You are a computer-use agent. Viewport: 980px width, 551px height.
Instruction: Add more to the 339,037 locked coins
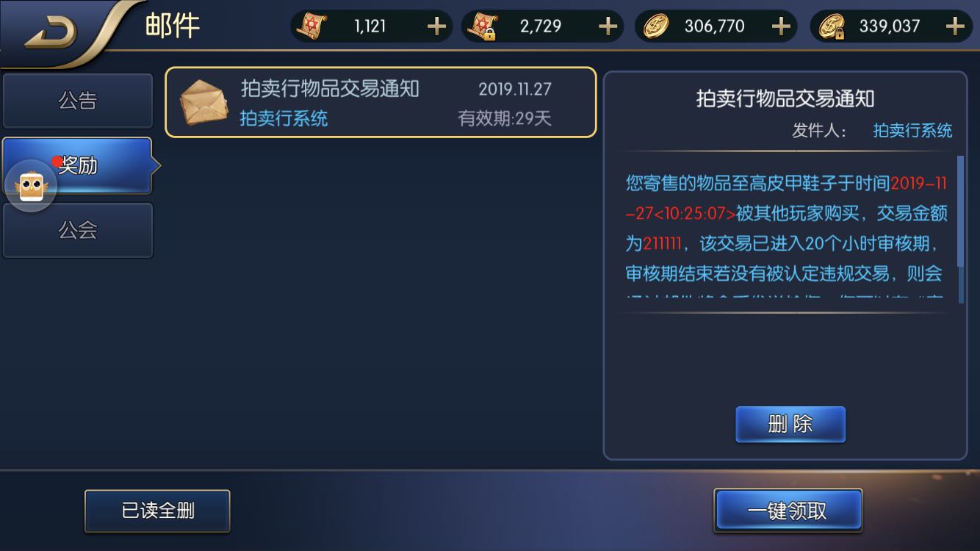pos(955,26)
